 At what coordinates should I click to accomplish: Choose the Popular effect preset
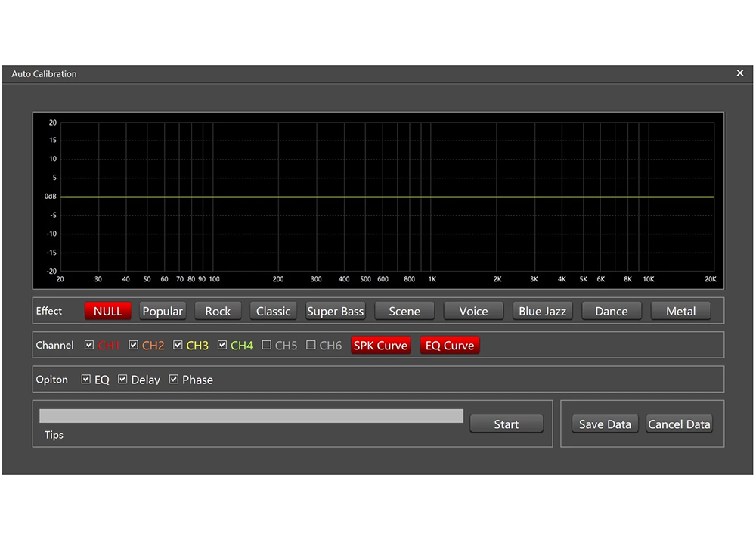[x=163, y=311]
